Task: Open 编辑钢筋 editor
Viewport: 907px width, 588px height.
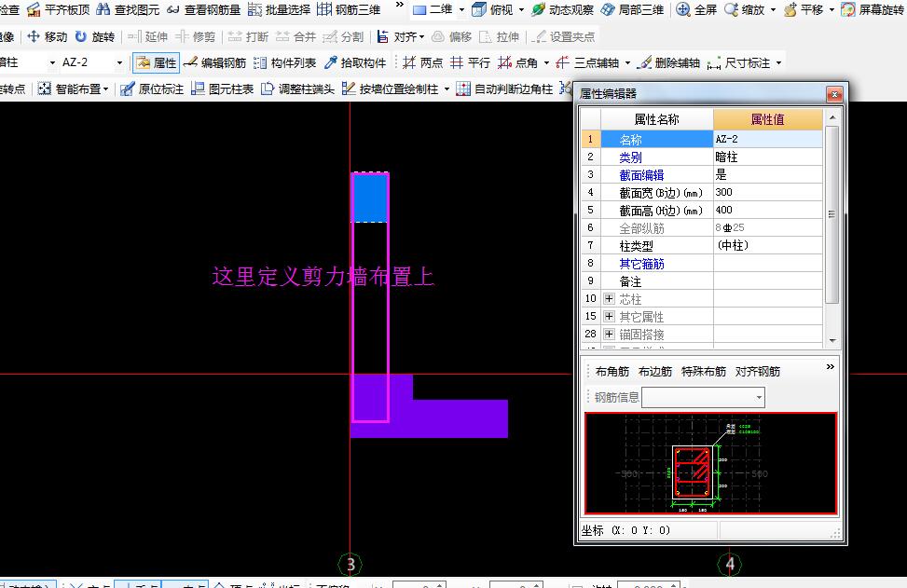Action: coord(214,62)
